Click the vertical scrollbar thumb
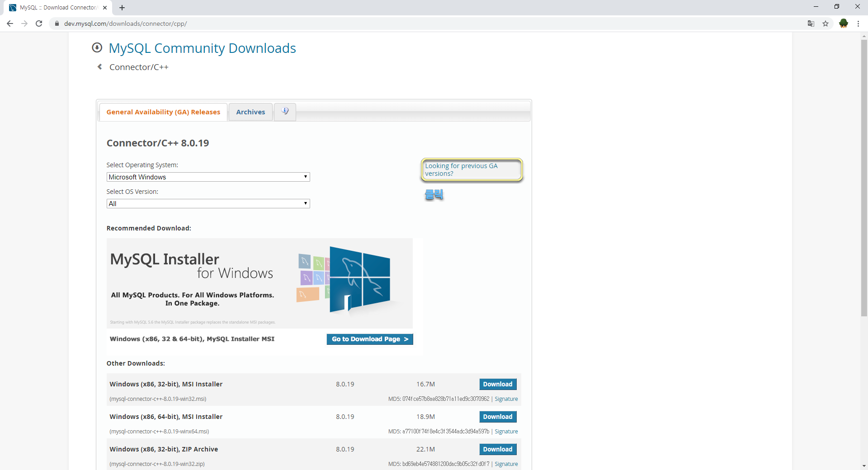 pos(864,178)
